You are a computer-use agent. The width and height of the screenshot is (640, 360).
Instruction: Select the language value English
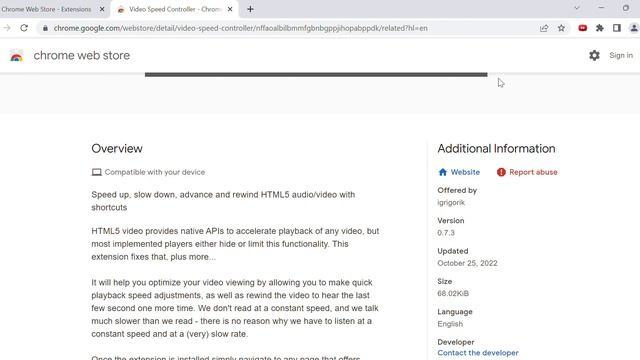[x=450, y=324]
